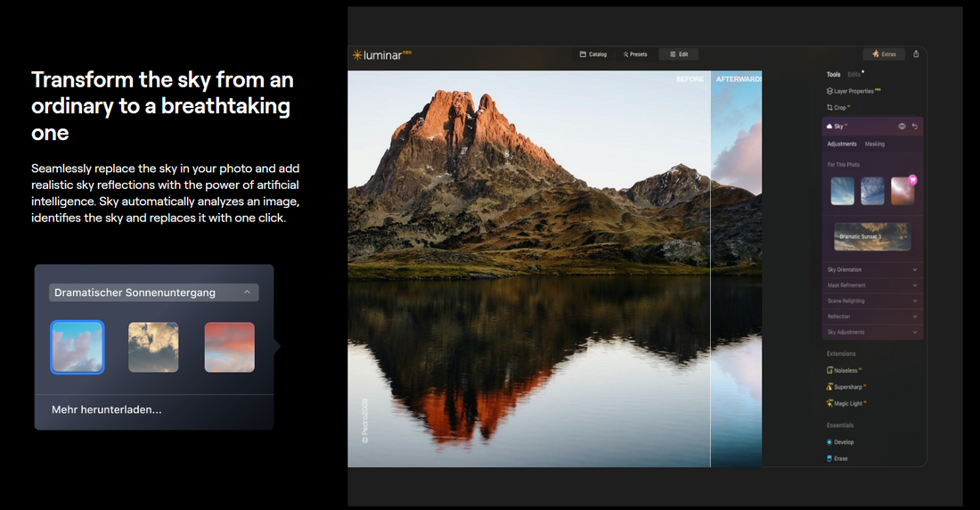Collapse the Dramatischer Sonnenuntergang dropdown

point(247,292)
